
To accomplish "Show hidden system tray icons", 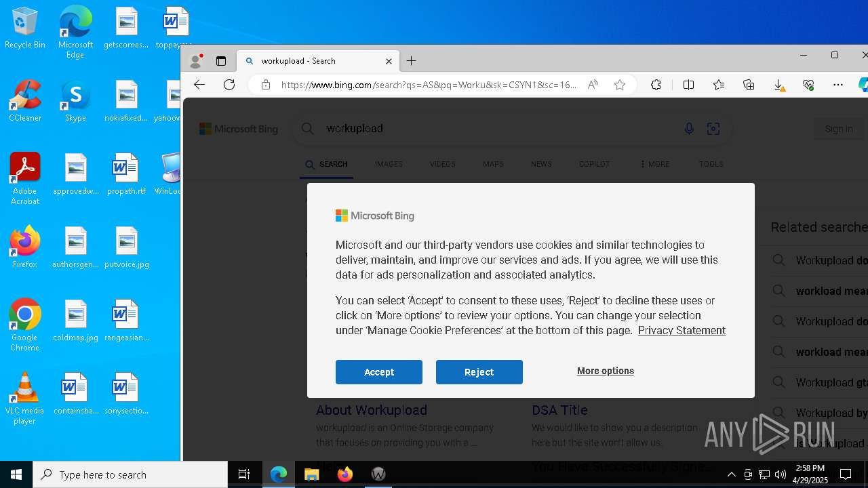I will 731,474.
